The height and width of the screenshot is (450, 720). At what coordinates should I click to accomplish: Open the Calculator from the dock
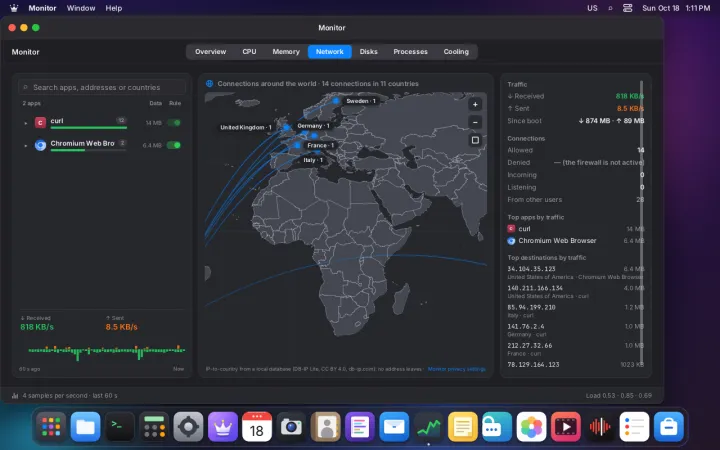click(x=154, y=427)
